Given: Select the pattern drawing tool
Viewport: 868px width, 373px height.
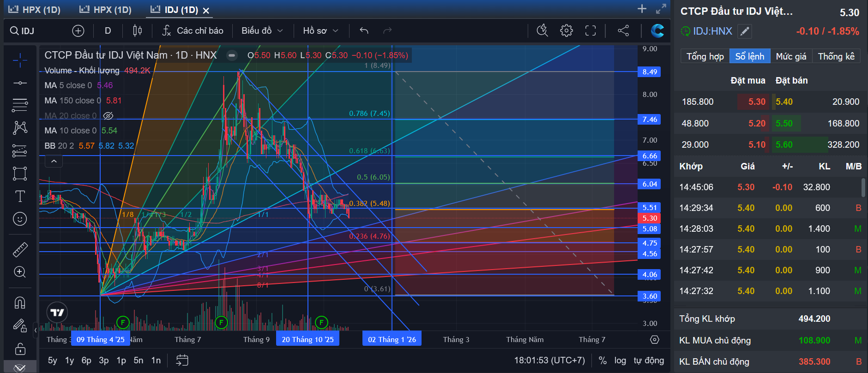Looking at the screenshot, I should [20, 128].
